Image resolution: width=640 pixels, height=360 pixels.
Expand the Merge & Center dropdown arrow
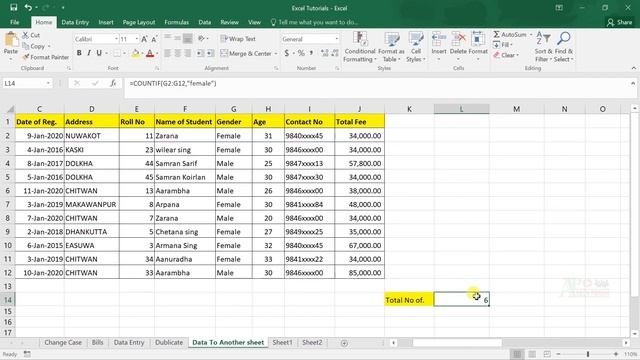[276, 53]
